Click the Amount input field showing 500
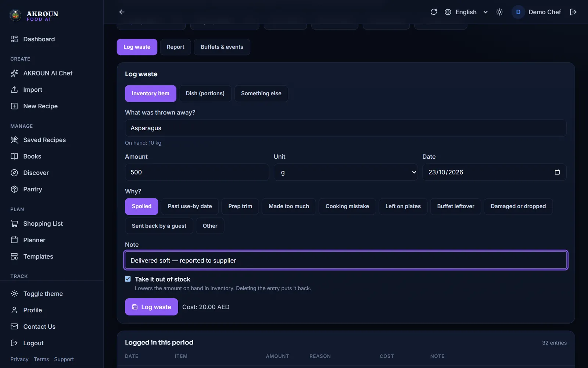The image size is (588, 368). tap(197, 172)
